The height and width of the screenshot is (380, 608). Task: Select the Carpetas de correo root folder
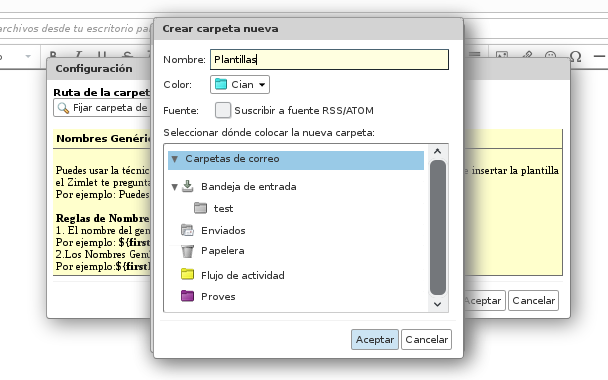pyautogui.click(x=295, y=160)
